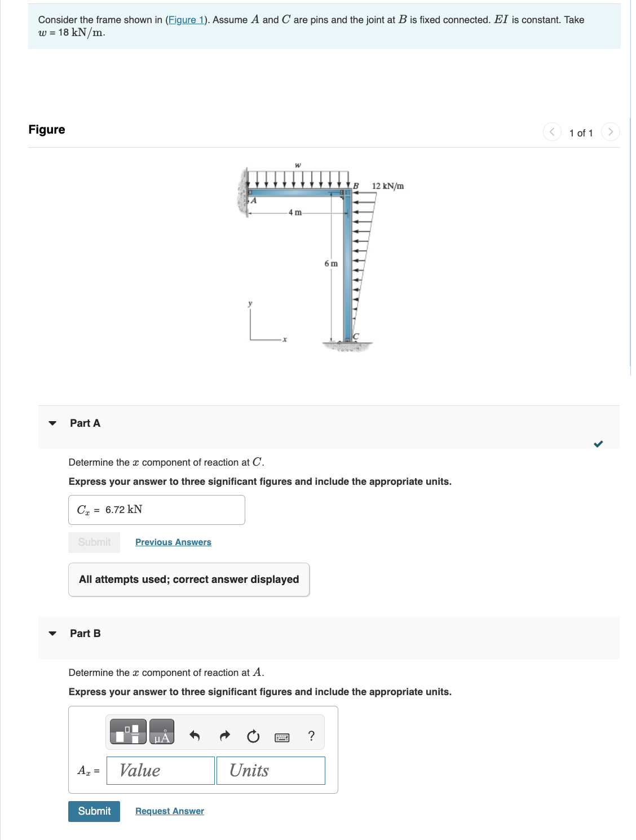Select the Part A section header

click(84, 423)
